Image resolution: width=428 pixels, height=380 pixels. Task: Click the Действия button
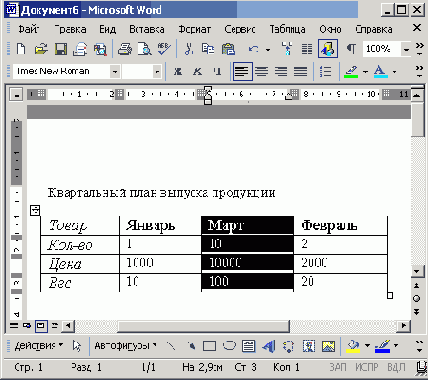pos(38,346)
